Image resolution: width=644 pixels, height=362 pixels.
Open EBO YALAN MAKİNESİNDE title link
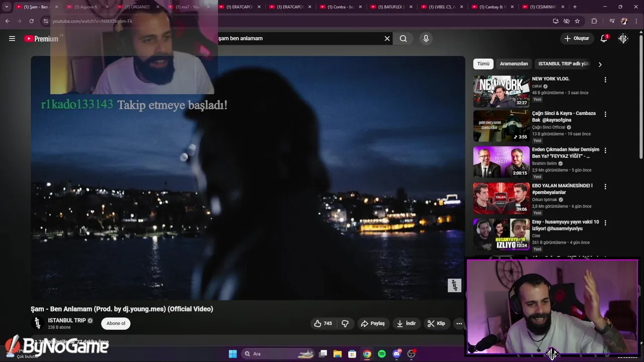click(x=562, y=189)
